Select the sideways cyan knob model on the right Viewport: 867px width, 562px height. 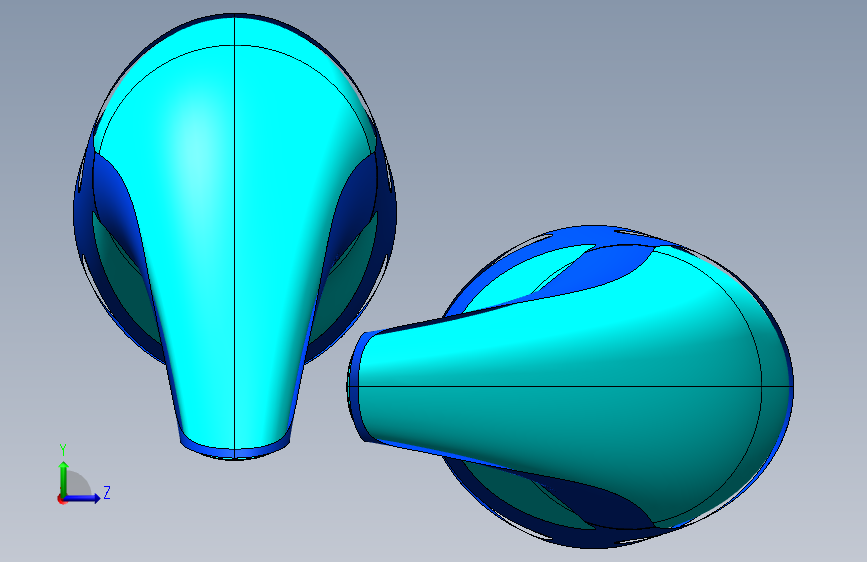570,387
